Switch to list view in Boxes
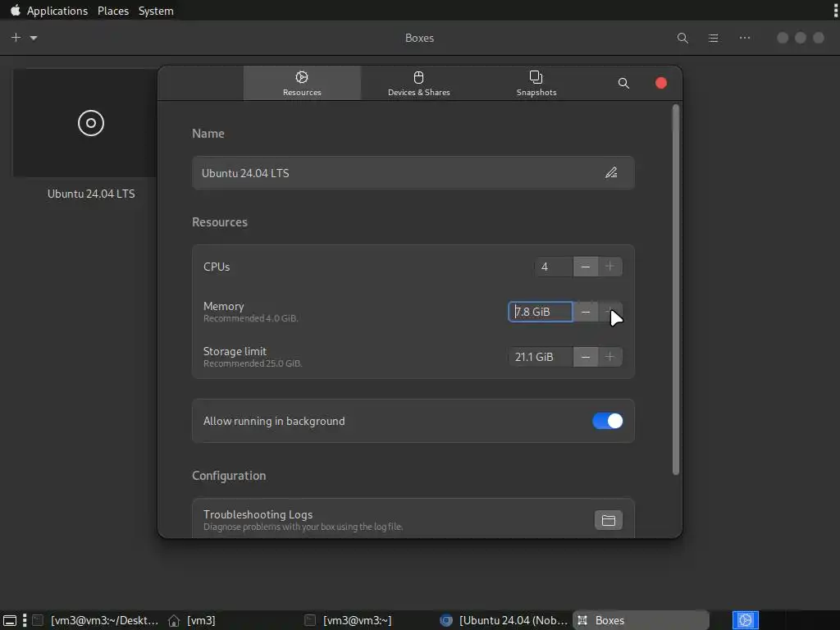 713,38
